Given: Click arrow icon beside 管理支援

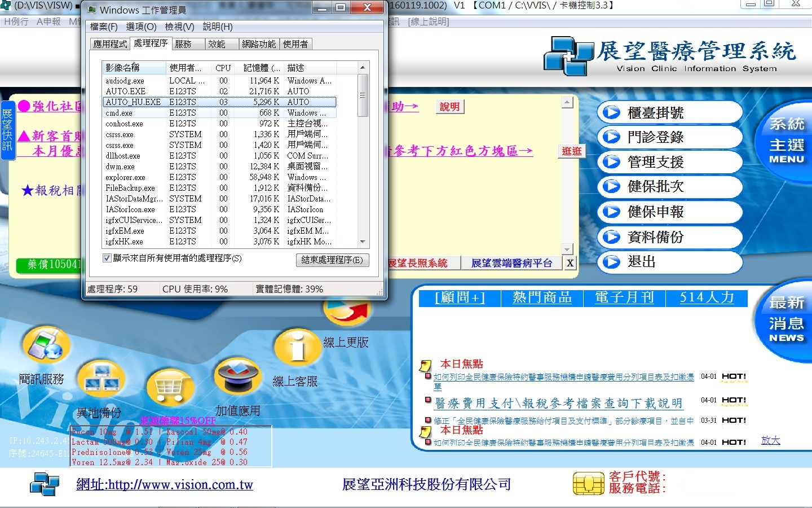Looking at the screenshot, I should pos(611,162).
